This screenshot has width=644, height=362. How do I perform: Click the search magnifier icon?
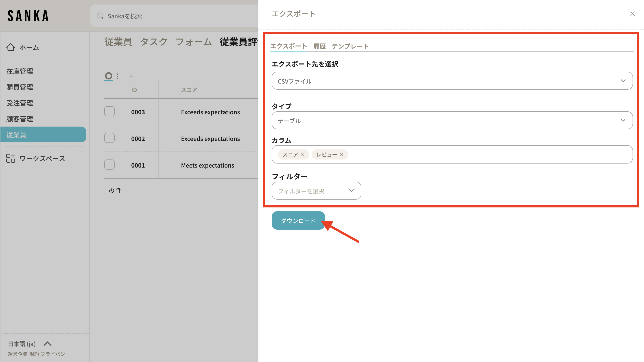[x=100, y=16]
